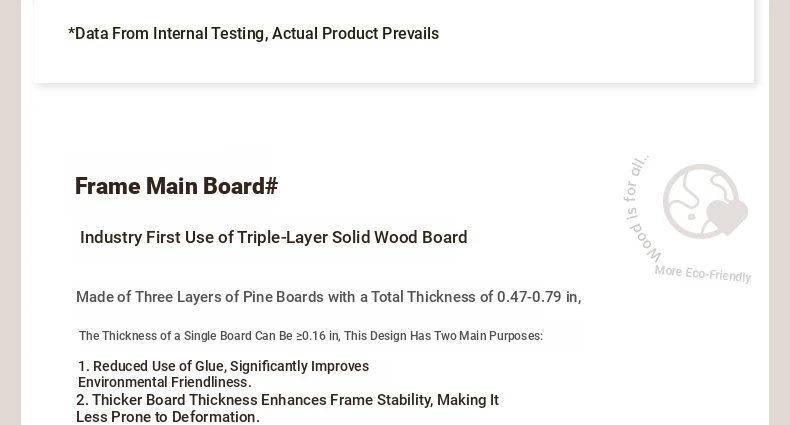Click the 'Less Prone to Deformation.' text
The width and height of the screenshot is (790, 425).
pos(168,417)
